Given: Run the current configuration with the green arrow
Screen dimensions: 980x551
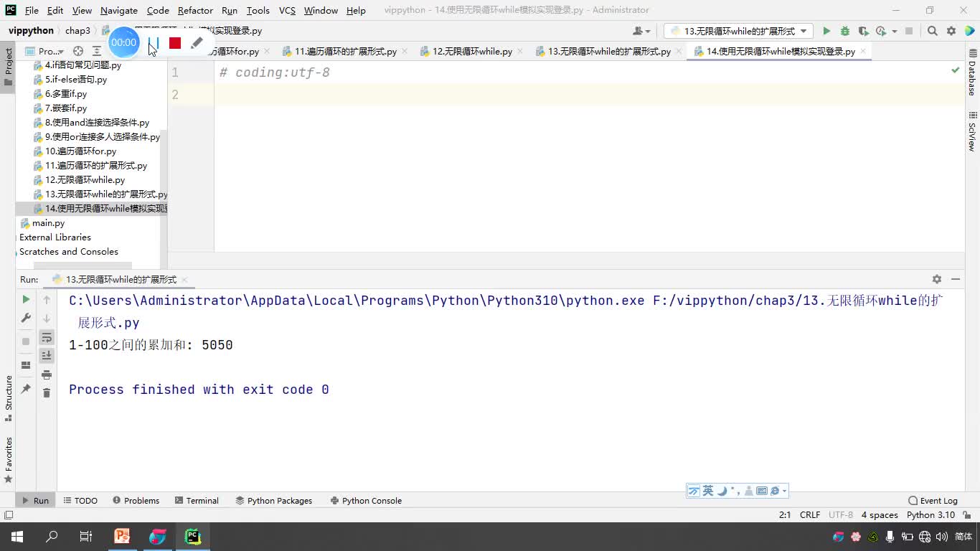Looking at the screenshot, I should [x=826, y=31].
